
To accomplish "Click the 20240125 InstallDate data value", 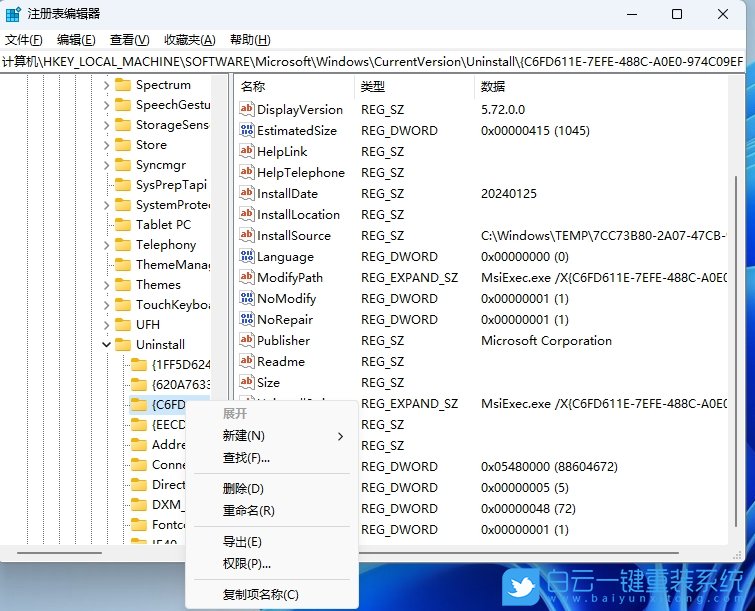I will pos(508,194).
